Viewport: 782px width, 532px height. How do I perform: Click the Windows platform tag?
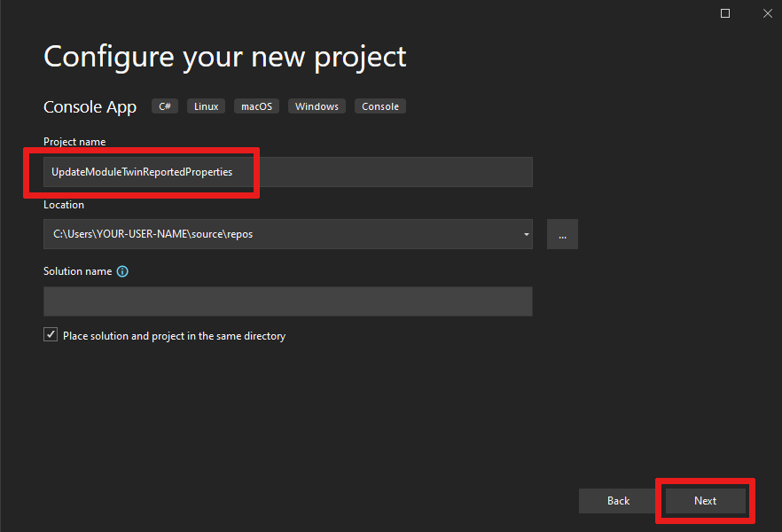[317, 106]
